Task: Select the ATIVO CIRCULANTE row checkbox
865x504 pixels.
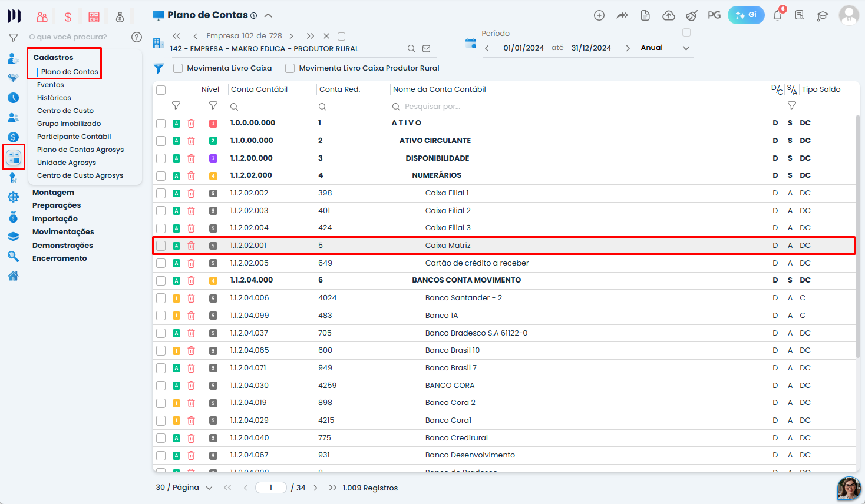Action: click(x=161, y=141)
